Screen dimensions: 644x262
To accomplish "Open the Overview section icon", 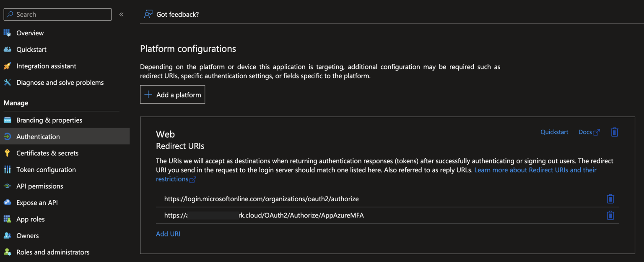I will tap(8, 33).
